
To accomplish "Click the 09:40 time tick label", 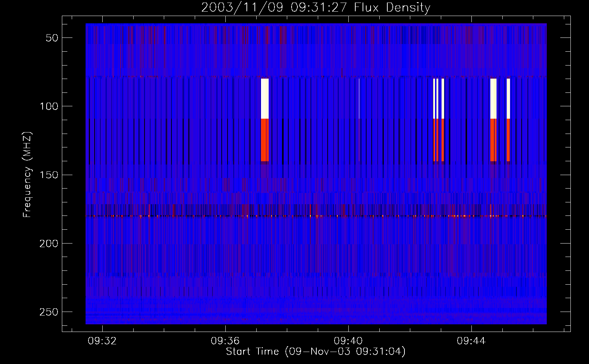I will pyautogui.click(x=348, y=341).
